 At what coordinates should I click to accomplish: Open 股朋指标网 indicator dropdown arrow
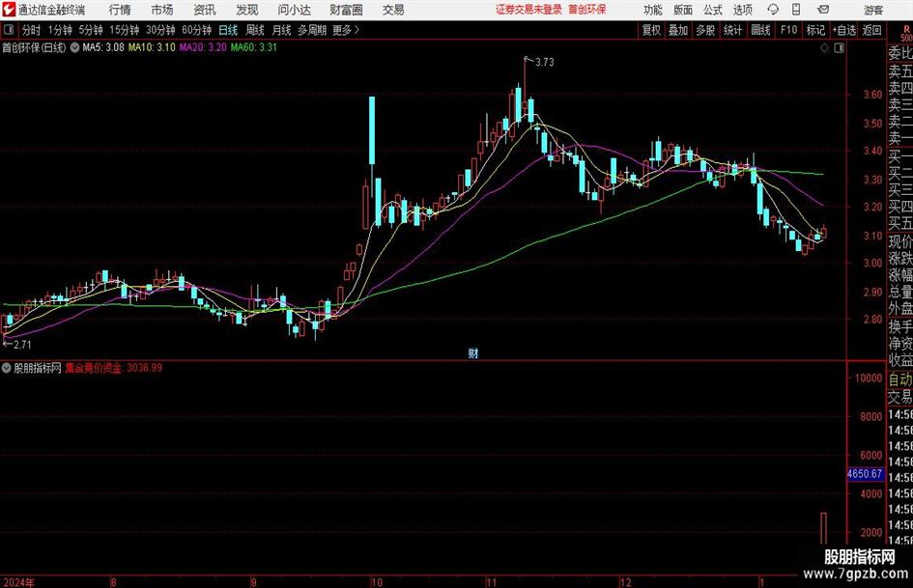pyautogui.click(x=7, y=368)
